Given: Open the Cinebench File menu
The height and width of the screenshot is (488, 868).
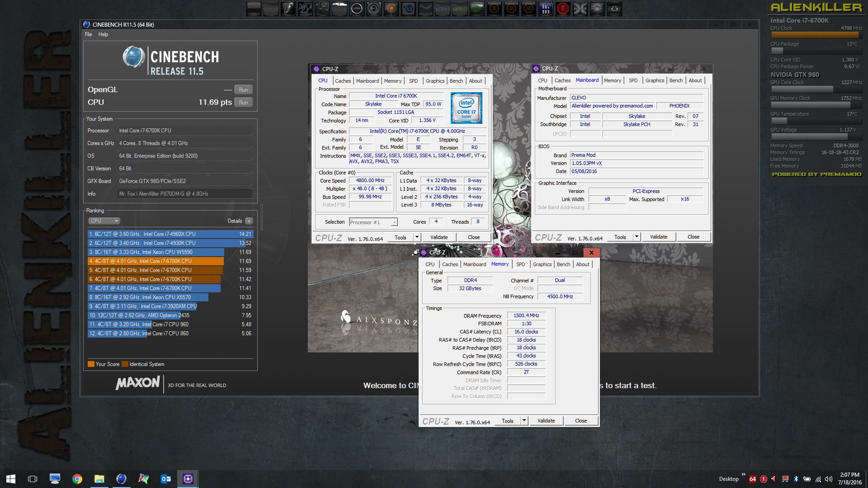Looking at the screenshot, I should tap(88, 34).
